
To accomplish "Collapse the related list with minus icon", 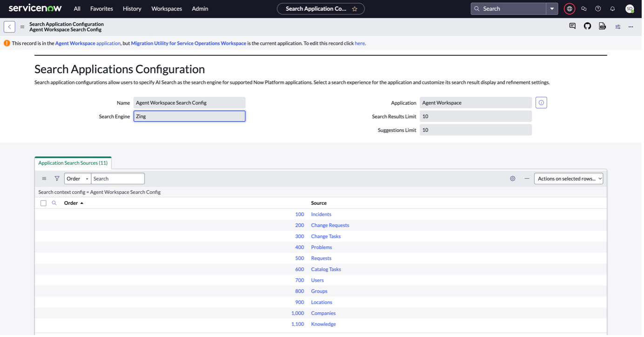I will click(529, 179).
